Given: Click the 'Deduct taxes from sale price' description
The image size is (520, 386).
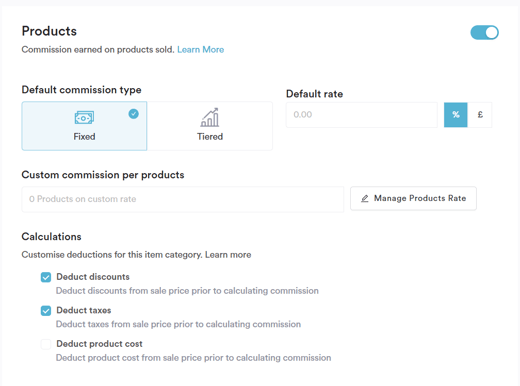Looking at the screenshot, I should click(x=178, y=324).
